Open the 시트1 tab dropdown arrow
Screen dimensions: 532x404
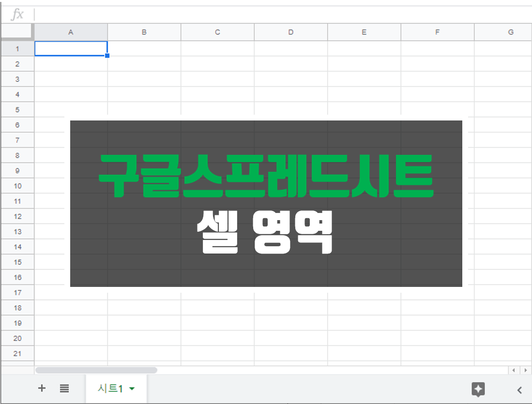[x=132, y=389]
